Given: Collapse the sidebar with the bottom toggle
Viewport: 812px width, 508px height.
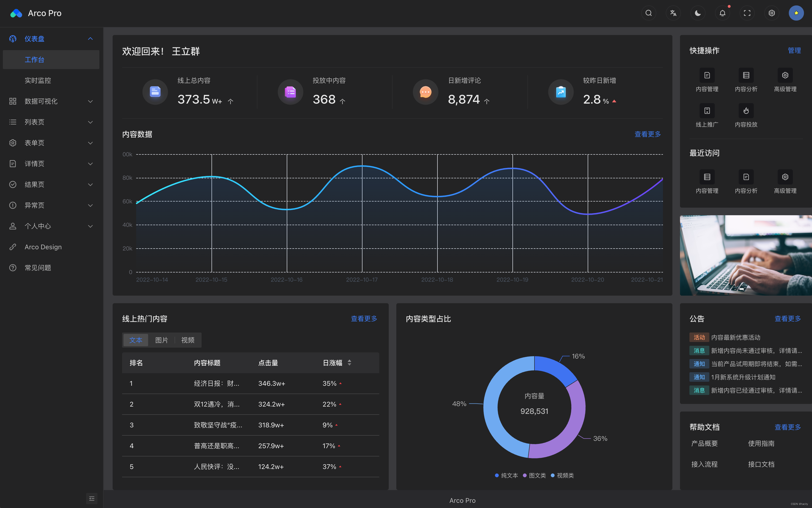Looking at the screenshot, I should point(91,498).
